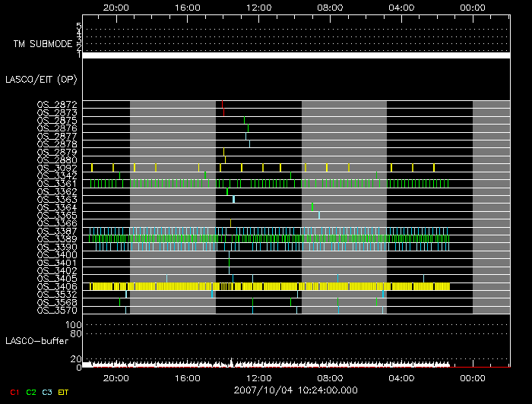Click the green C2 legend marker
532x404 pixels.
click(x=31, y=393)
